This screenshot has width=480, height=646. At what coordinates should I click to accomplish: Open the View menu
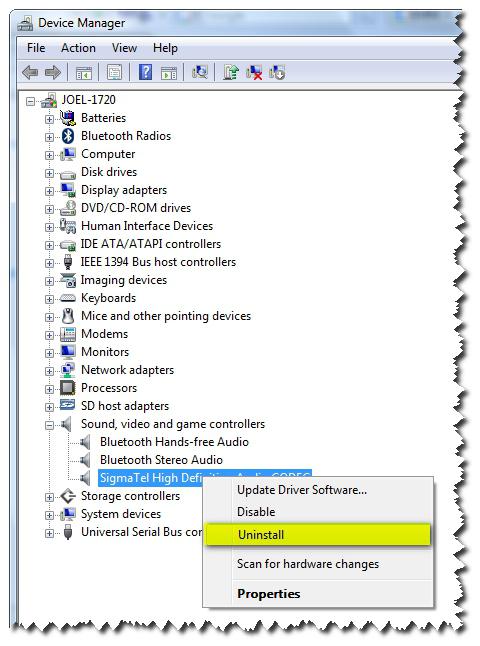click(x=124, y=48)
